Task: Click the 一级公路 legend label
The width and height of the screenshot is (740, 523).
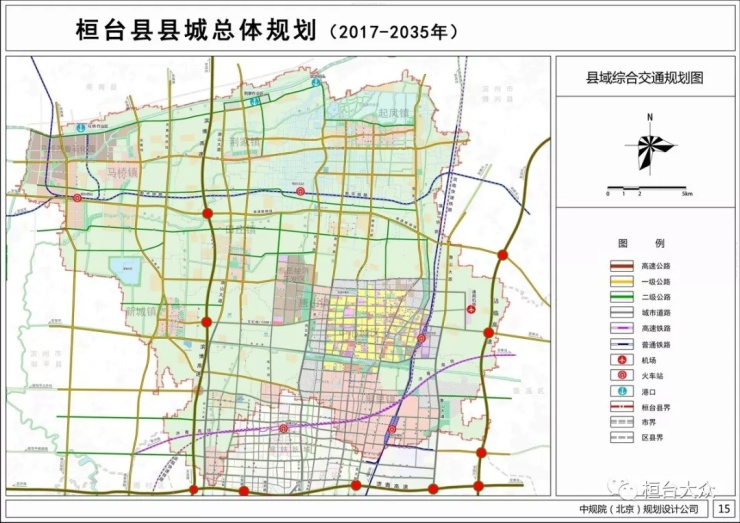Action: tap(656, 282)
